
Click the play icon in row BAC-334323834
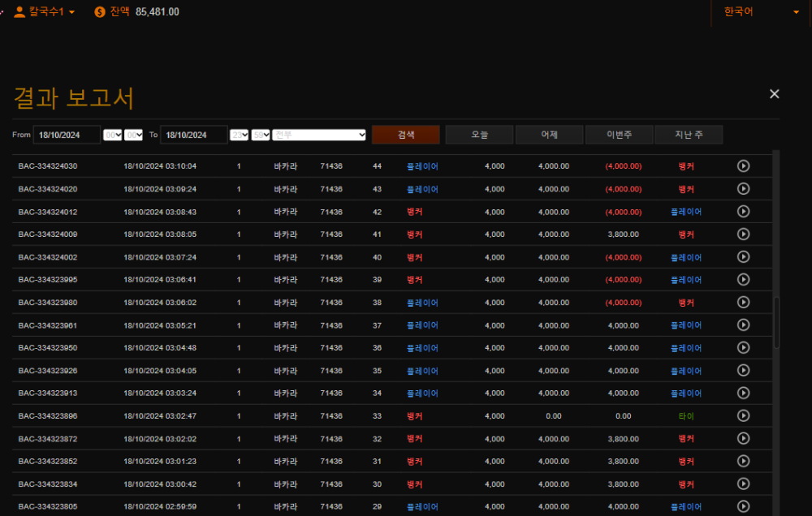[743, 484]
